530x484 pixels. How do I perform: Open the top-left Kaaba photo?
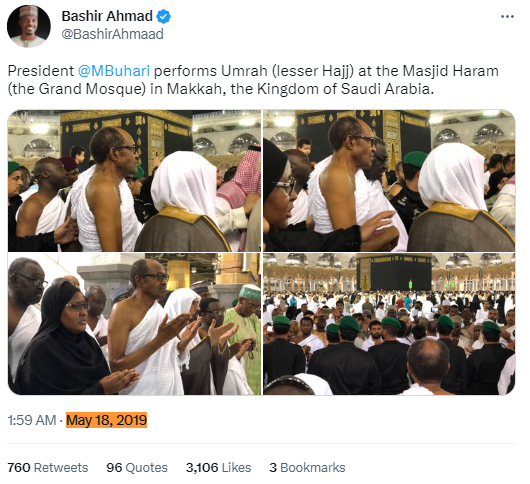click(x=134, y=180)
